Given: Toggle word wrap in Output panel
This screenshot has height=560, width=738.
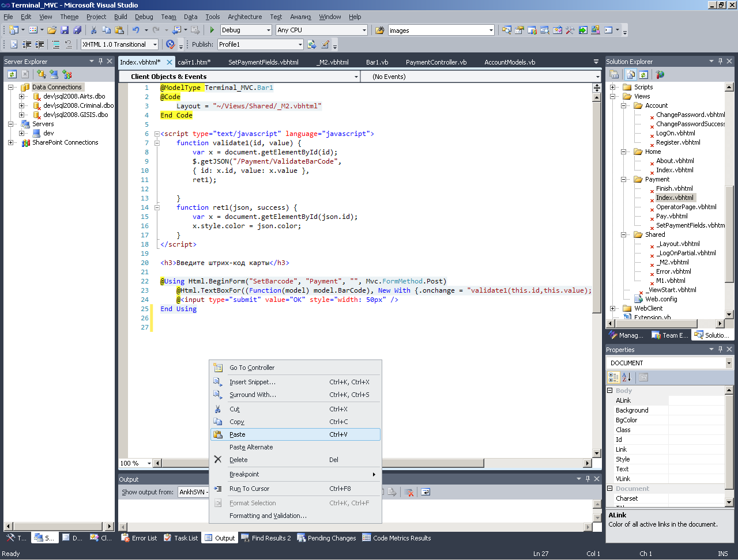Looking at the screenshot, I should click(x=426, y=492).
